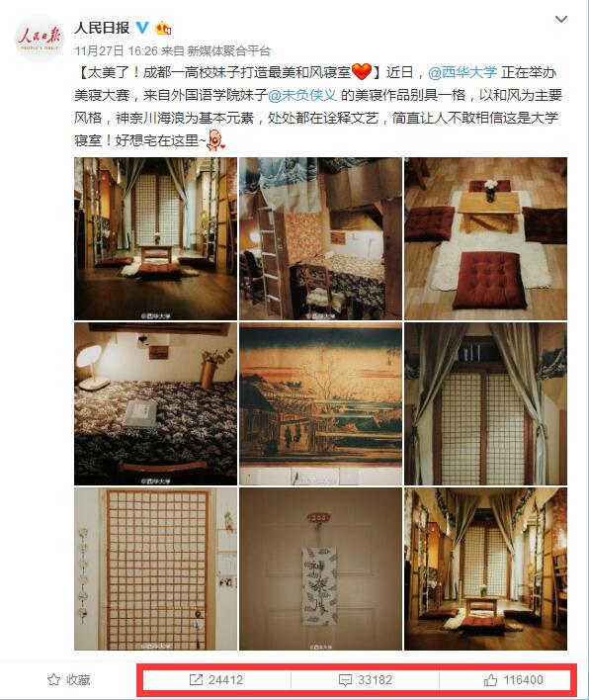
Task: Open the bed with lamp photo
Action: pos(155,404)
